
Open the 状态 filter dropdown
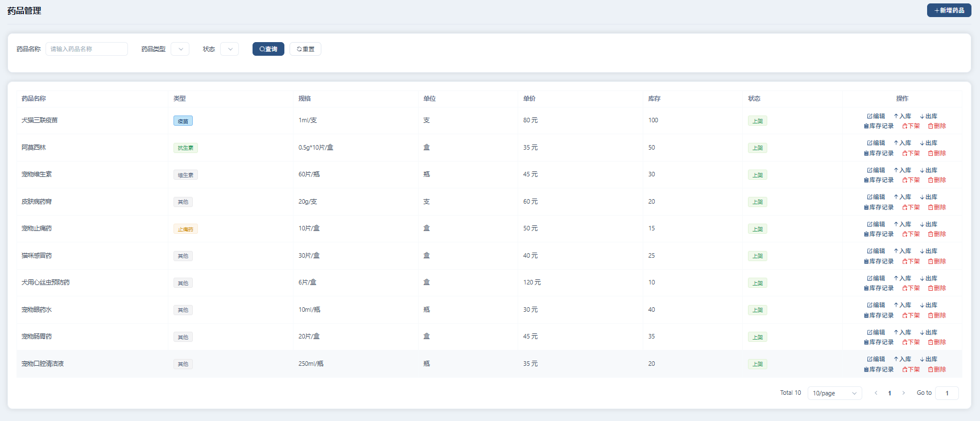[229, 49]
